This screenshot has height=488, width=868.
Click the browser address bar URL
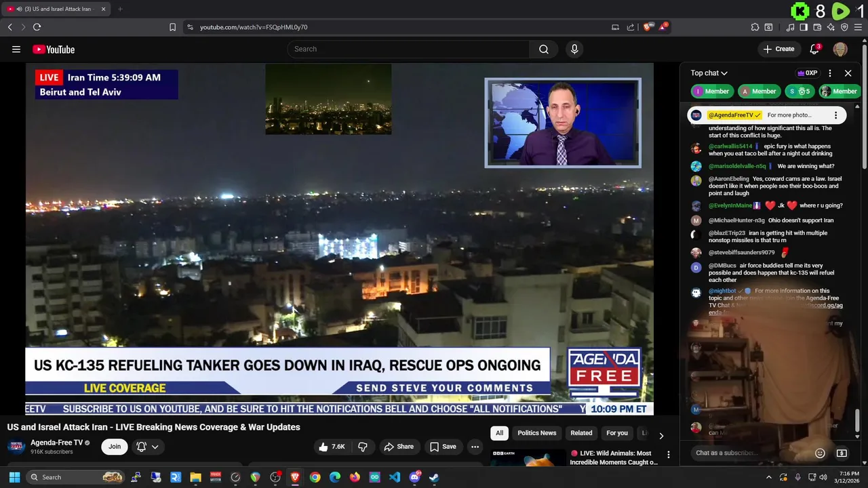coord(254,27)
